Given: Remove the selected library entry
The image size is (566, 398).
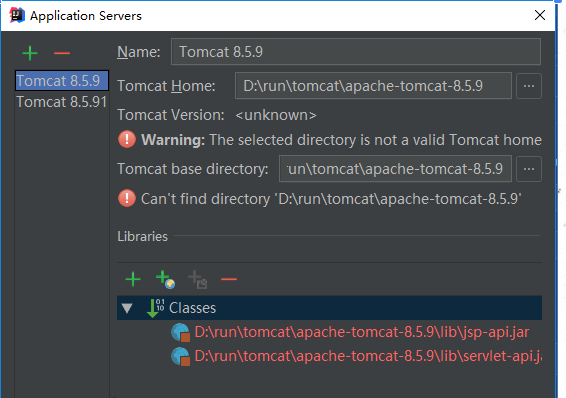Looking at the screenshot, I should [229, 279].
